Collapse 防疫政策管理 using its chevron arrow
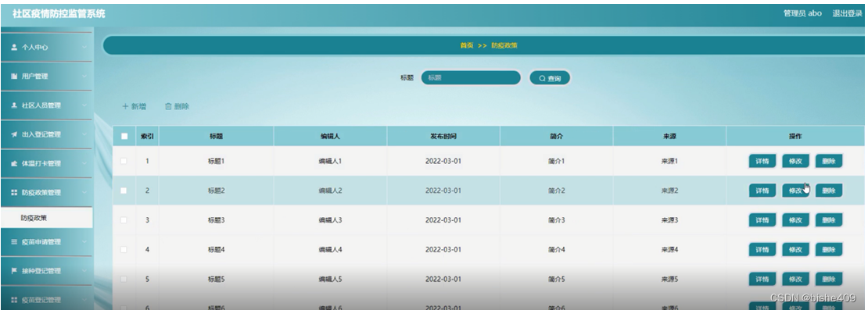Screen dimensions: 868x310 coord(84,192)
